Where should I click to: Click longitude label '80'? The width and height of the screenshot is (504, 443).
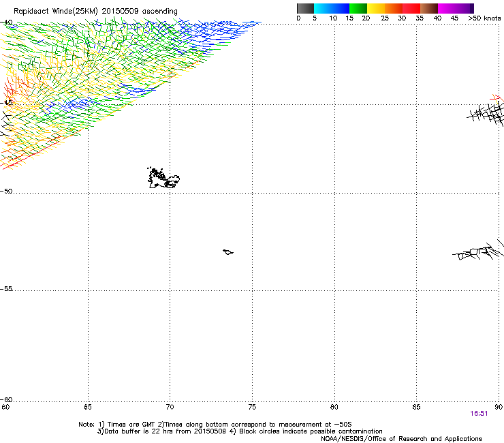point(334,407)
